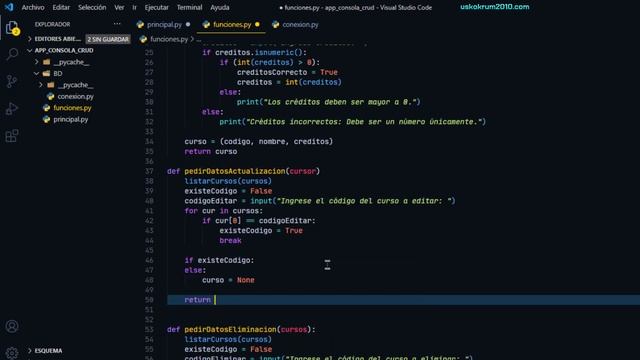
Task: Open the Source Control view icon
Action: (12, 81)
